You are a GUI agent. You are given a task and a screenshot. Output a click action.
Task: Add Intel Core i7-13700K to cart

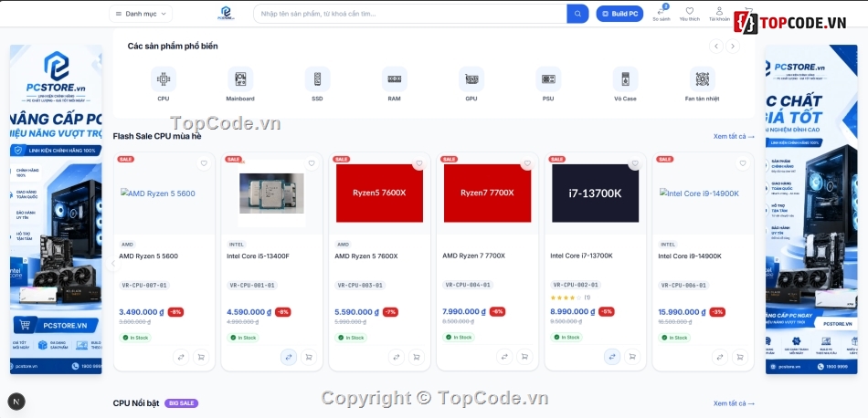632,357
